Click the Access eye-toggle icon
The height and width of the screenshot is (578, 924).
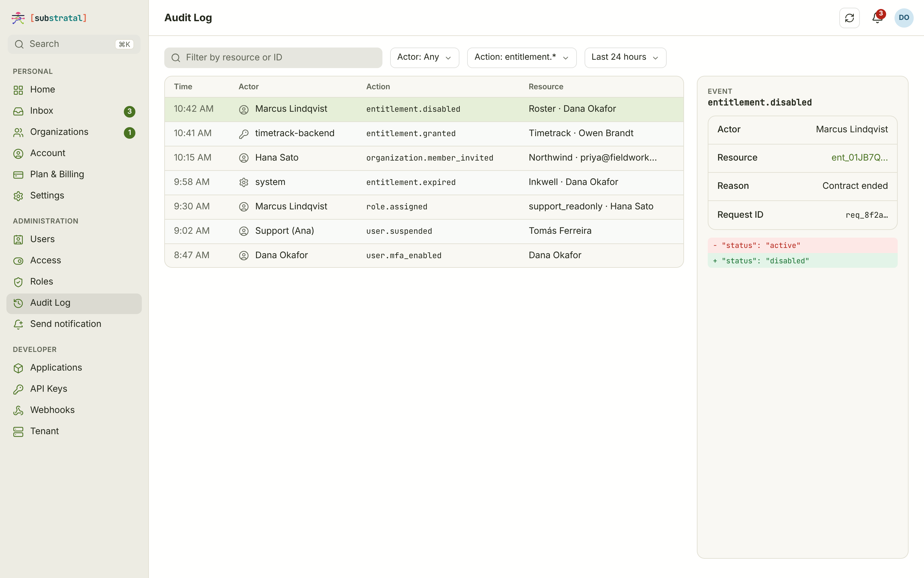(18, 261)
